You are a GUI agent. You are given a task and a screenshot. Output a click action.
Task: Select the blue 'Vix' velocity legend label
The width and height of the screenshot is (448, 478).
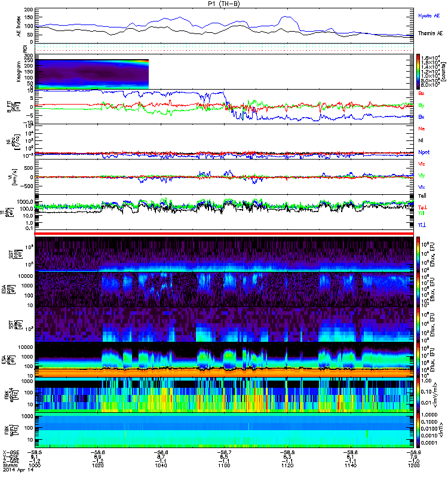click(x=421, y=187)
